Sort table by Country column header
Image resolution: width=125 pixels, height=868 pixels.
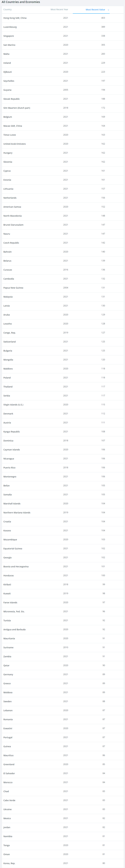click(x=7, y=9)
